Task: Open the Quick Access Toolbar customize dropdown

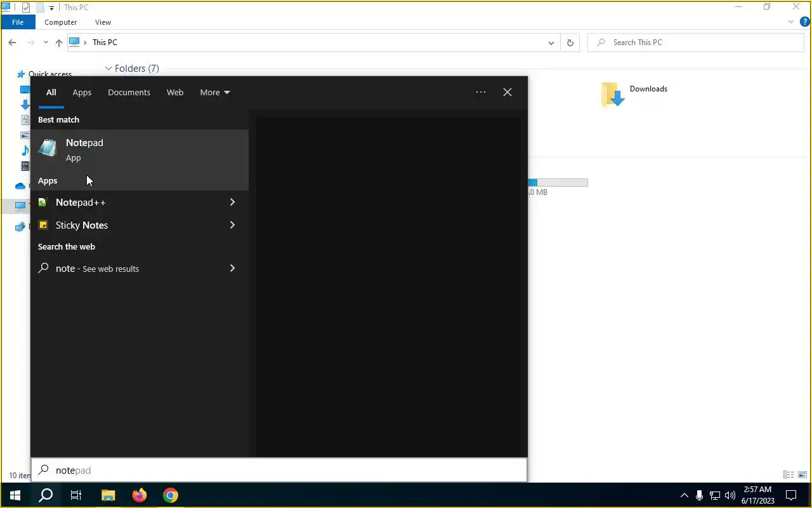Action: 51,8
